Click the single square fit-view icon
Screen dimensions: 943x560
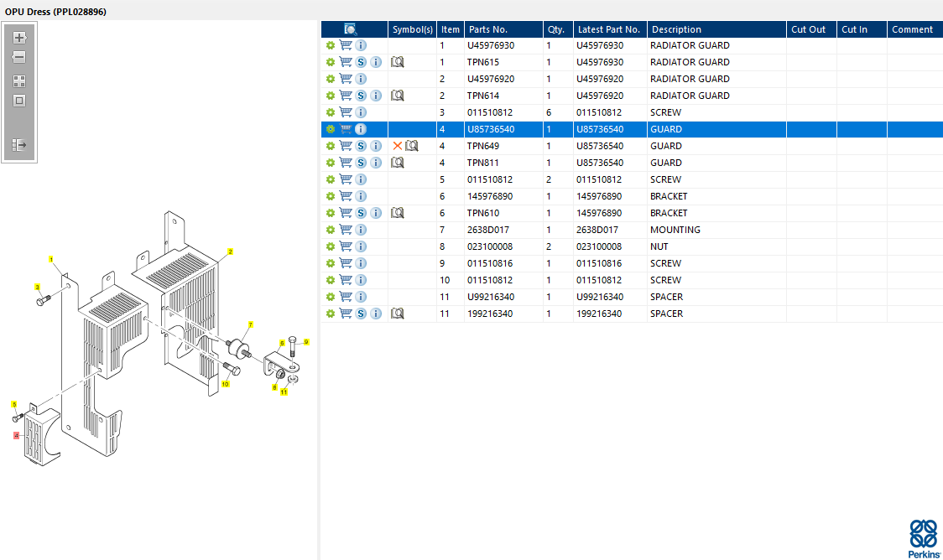(x=19, y=101)
